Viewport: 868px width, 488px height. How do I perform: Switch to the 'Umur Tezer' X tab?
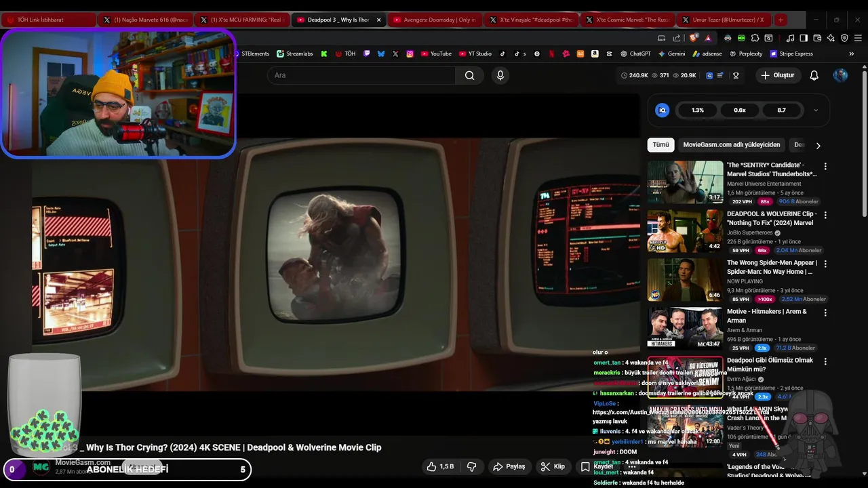[724, 20]
